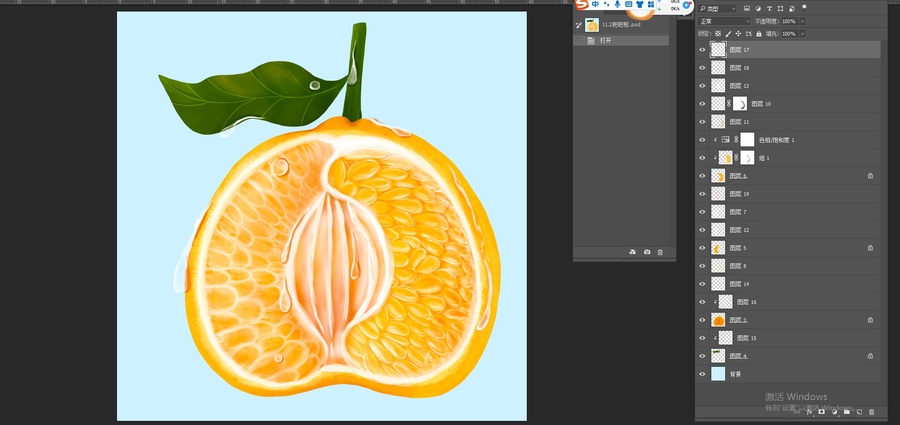Viewport: 900px width, 425px height.
Task: Toggle visibility of 图层 3
Action: point(702,320)
